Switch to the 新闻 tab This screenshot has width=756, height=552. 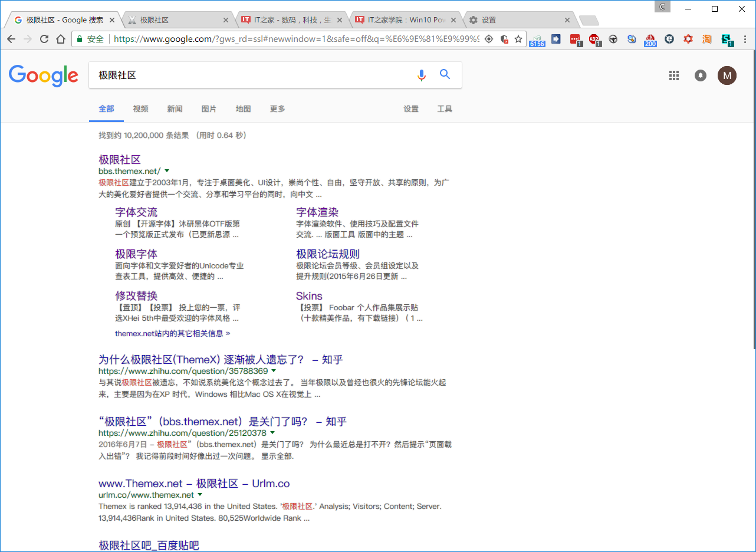click(x=175, y=109)
